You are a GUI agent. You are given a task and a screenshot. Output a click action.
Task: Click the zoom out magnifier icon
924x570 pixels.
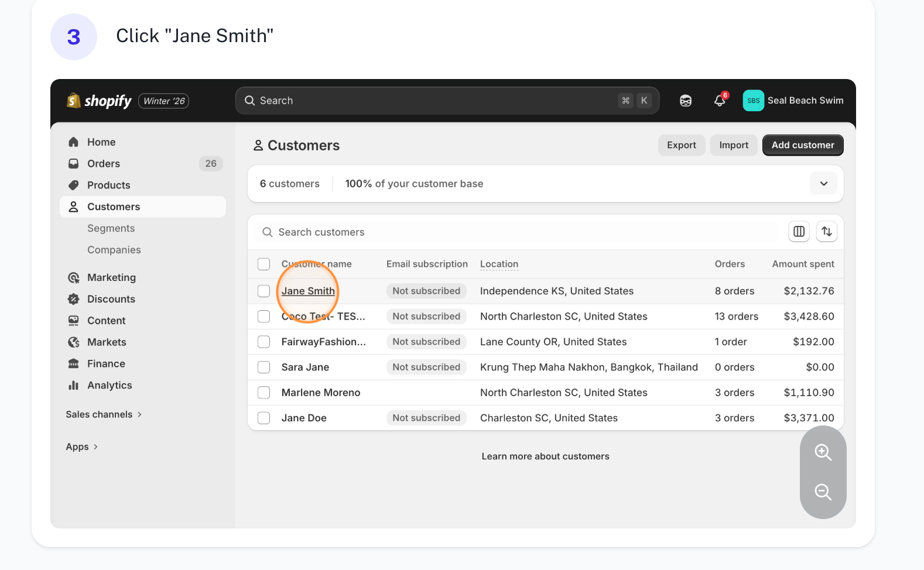[823, 492]
